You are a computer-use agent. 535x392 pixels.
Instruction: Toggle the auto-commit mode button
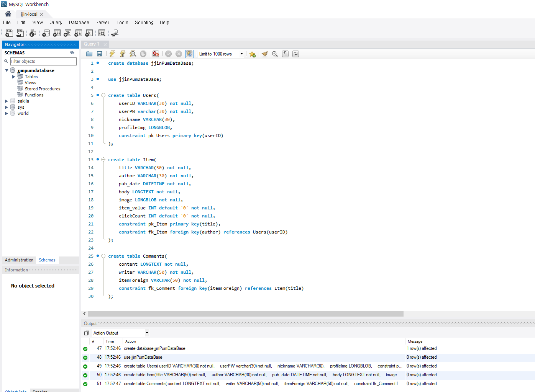(x=189, y=54)
